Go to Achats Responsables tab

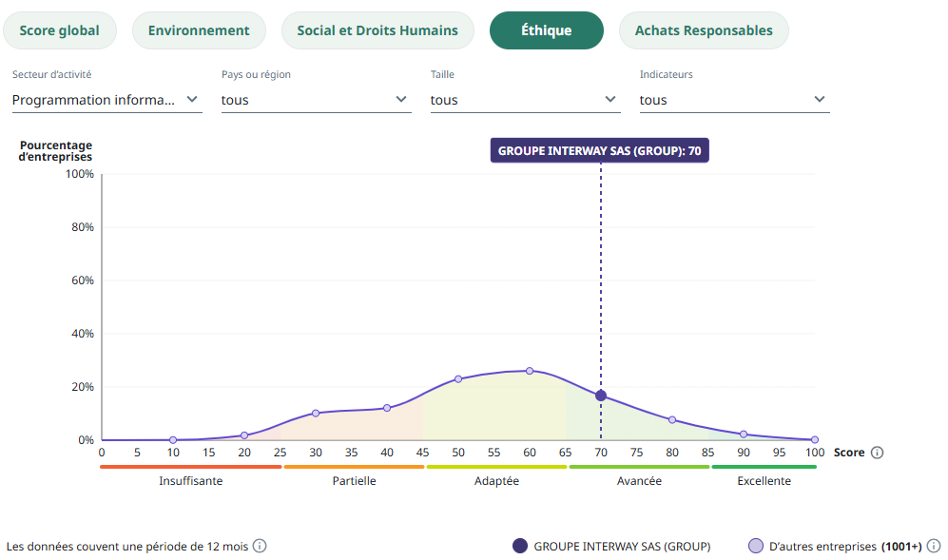pyautogui.click(x=704, y=30)
